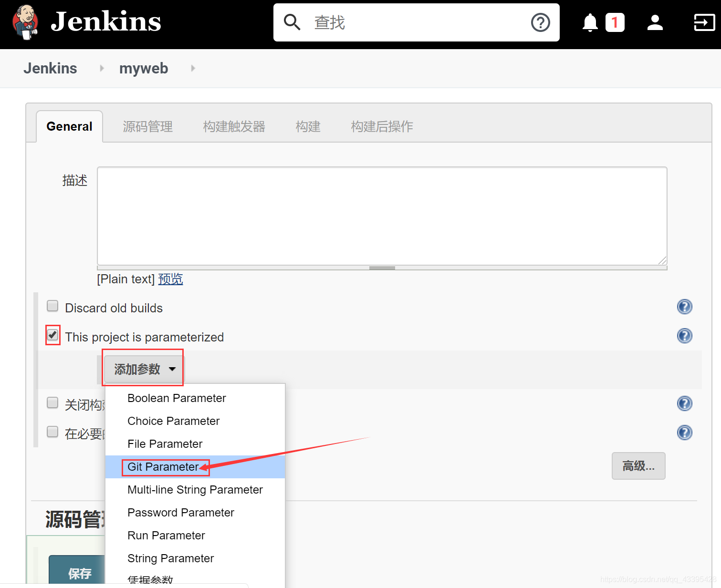
Task: Open the search help question icon
Action: (541, 22)
